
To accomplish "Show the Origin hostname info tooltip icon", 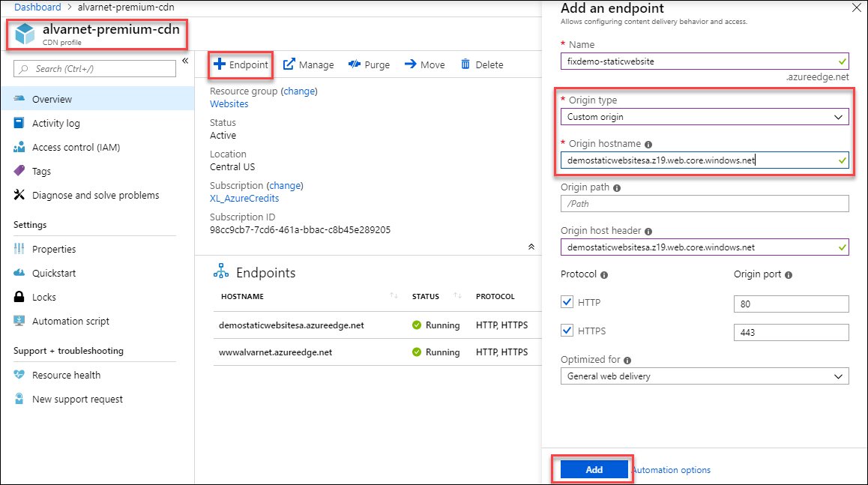I will [648, 145].
